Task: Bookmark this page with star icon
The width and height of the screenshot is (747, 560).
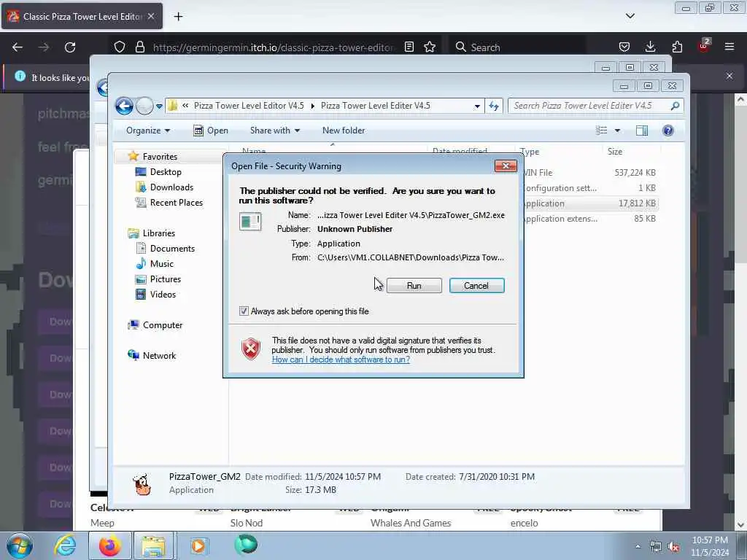Action: pos(430,47)
